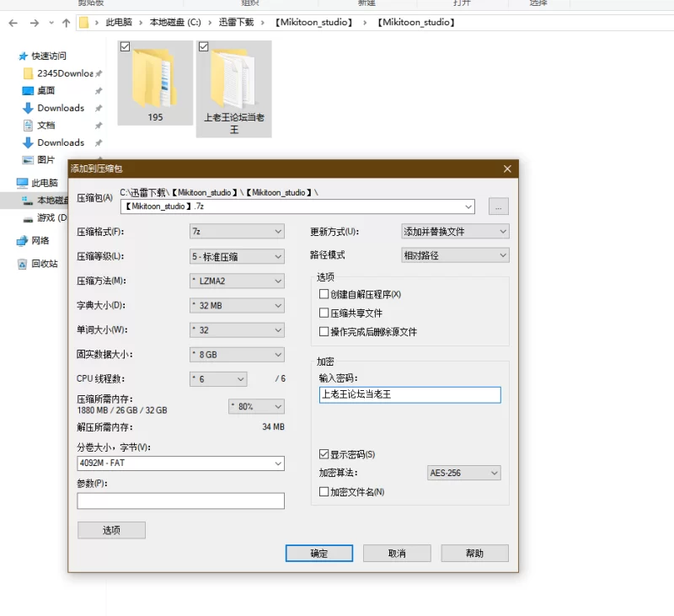
Task: Open 加密算法 AES-256 dropdown
Action: pos(464,474)
